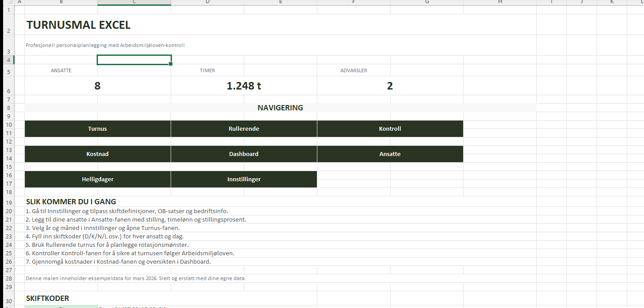The image size is (644, 308).
Task: Open the Ansatte navigation button
Action: coord(390,154)
